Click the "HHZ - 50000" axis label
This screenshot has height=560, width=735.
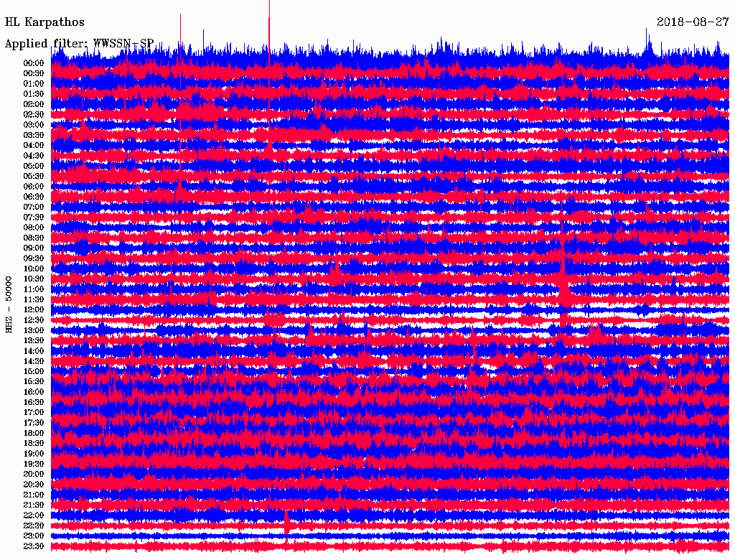9,305
